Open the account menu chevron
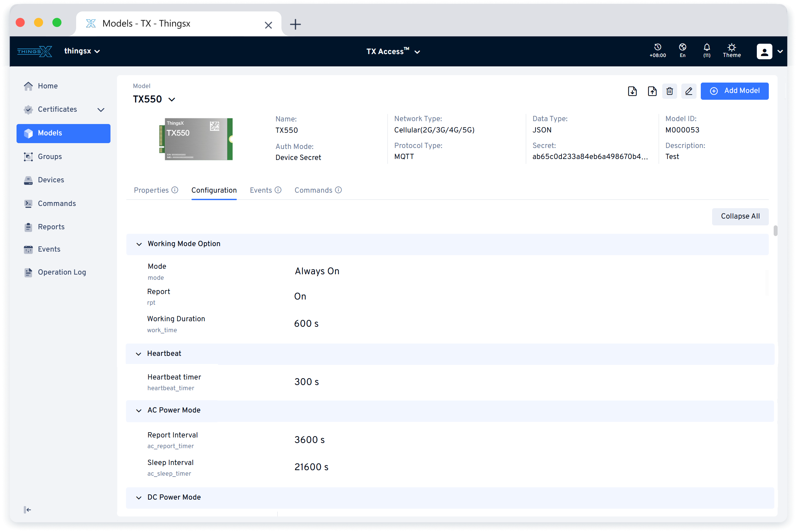Viewport: 797px width, 532px height. [x=780, y=51]
